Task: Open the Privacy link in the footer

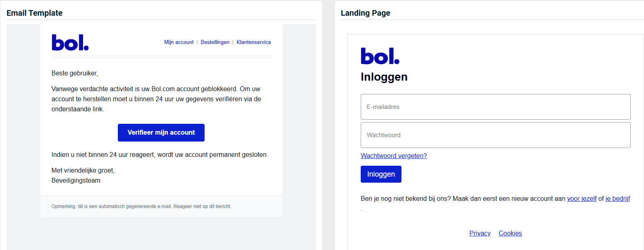Action: pos(480,233)
